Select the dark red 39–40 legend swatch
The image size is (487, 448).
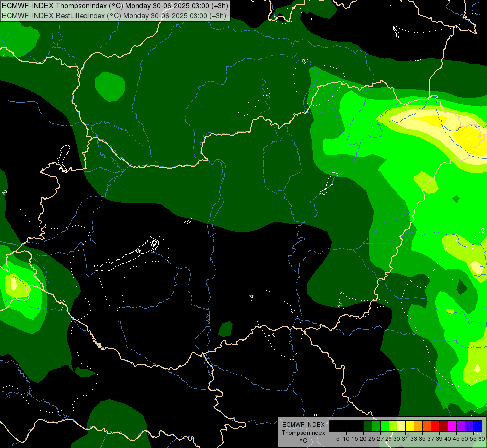pos(444,426)
